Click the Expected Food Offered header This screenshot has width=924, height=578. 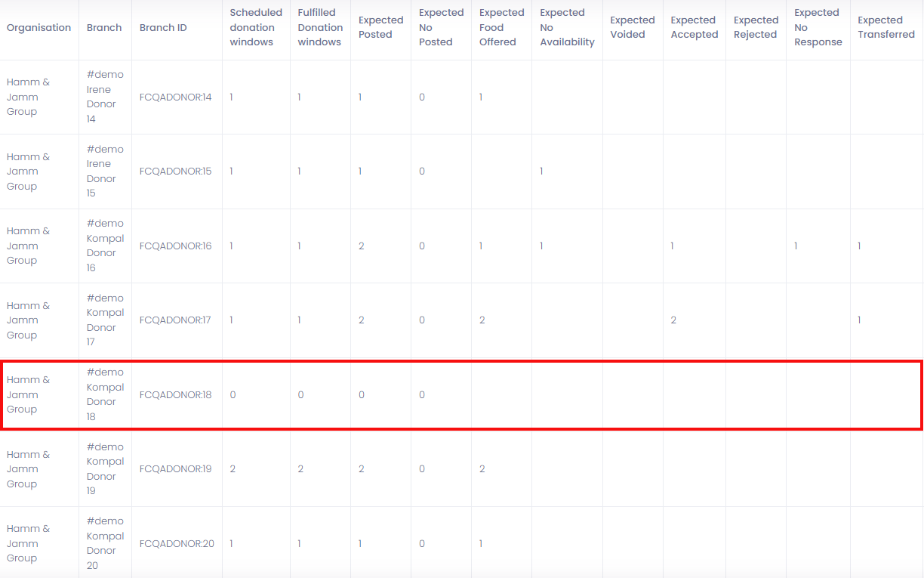pyautogui.click(x=501, y=28)
